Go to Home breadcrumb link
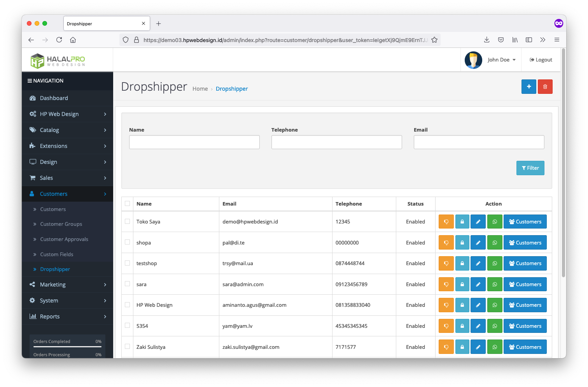Screen dimensions: 588x387 [x=200, y=89]
